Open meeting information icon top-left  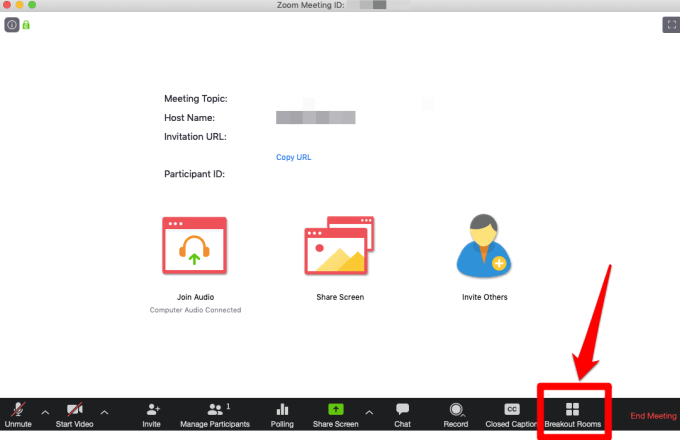[x=12, y=25]
